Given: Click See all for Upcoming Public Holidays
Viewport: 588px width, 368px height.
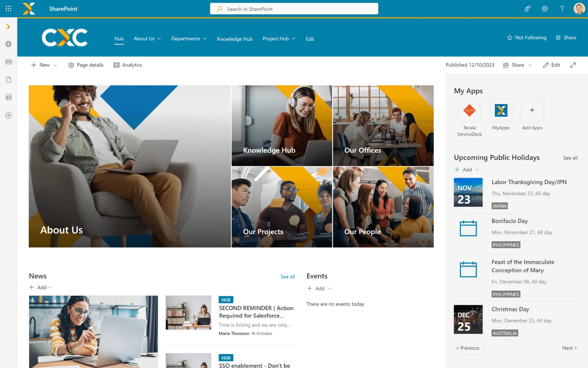Looking at the screenshot, I should tap(570, 158).
